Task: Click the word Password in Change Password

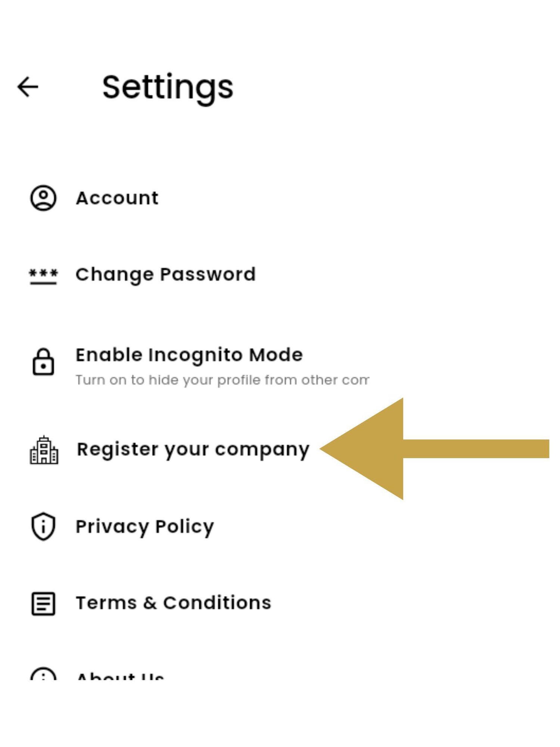Action: [x=208, y=275]
